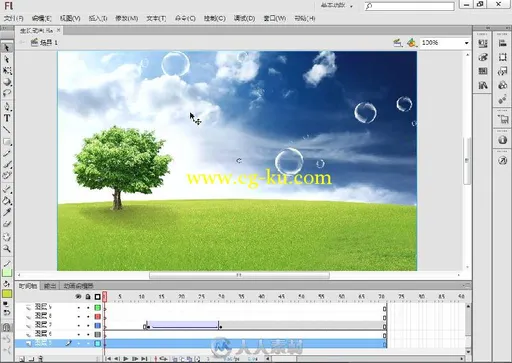Image resolution: width=512 pixels, height=363 pixels.
Task: Open the 文件(F) menu
Action: (13, 18)
